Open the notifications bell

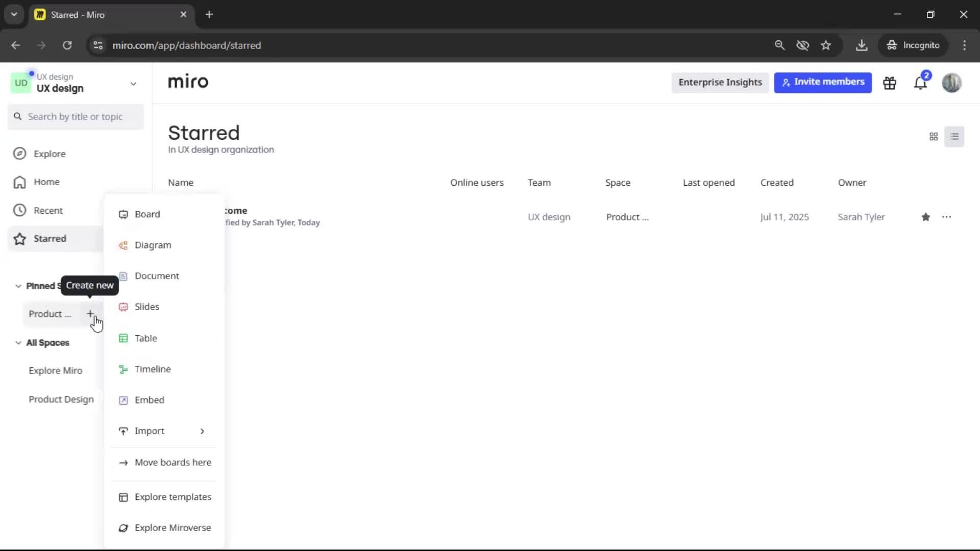(x=920, y=83)
